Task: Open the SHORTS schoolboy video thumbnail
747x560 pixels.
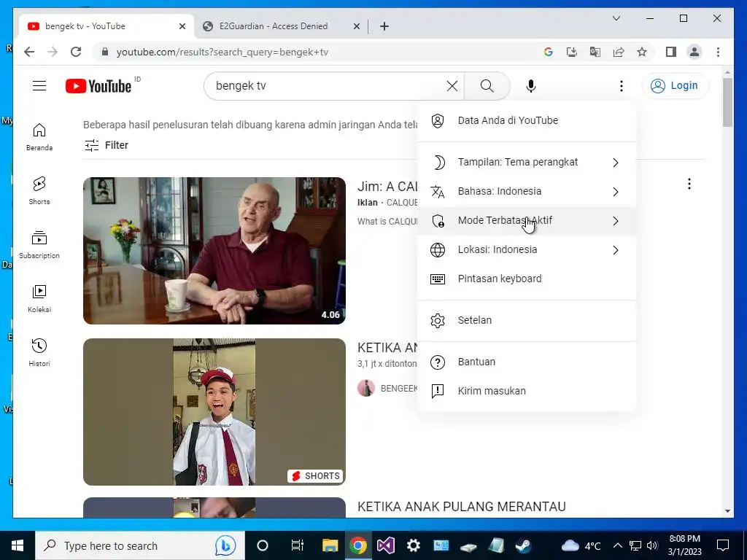Action: (214, 412)
